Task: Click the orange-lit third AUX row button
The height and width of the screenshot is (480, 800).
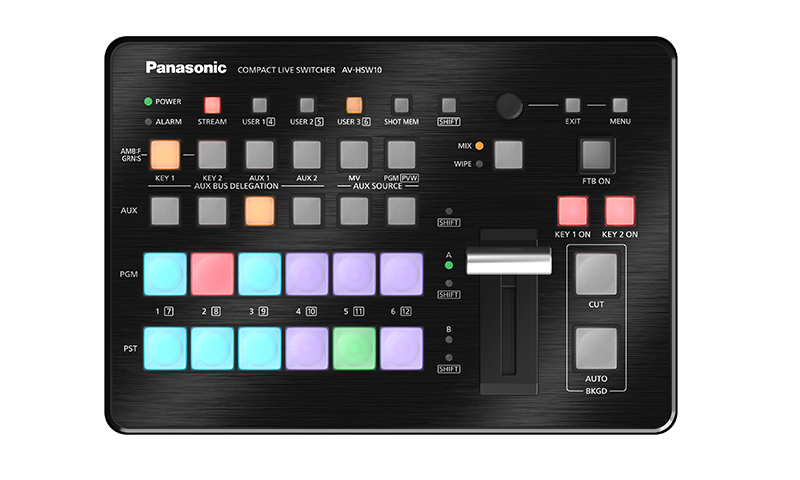Action: coord(260,211)
